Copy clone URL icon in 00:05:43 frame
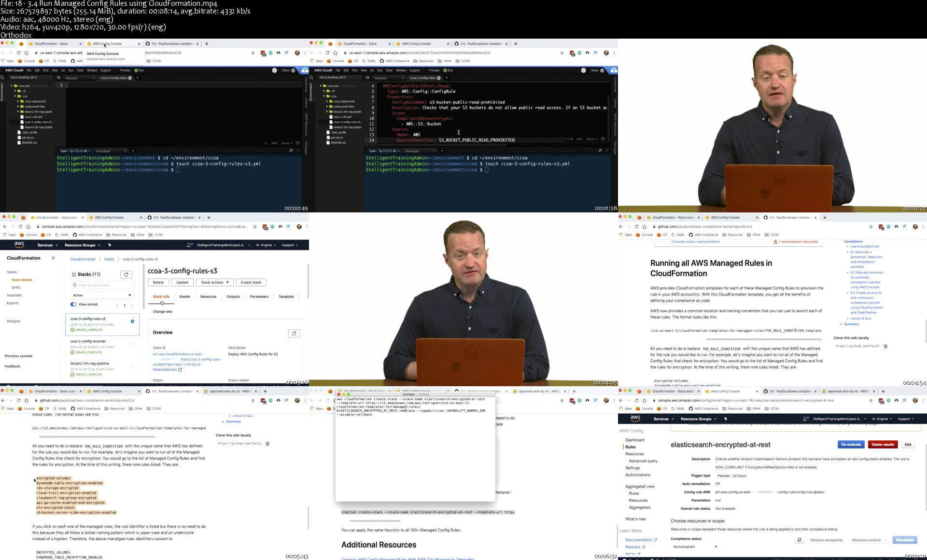927x560 pixels. 267,444
